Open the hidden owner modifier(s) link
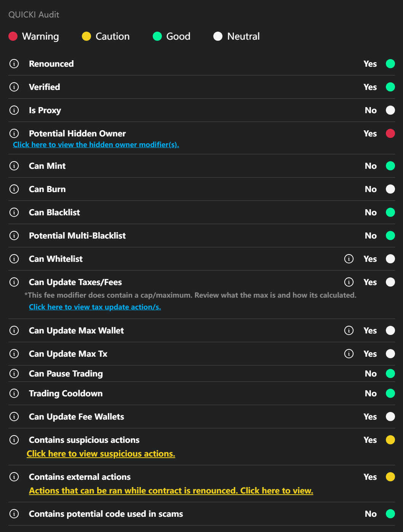This screenshot has width=403, height=532. [96, 144]
